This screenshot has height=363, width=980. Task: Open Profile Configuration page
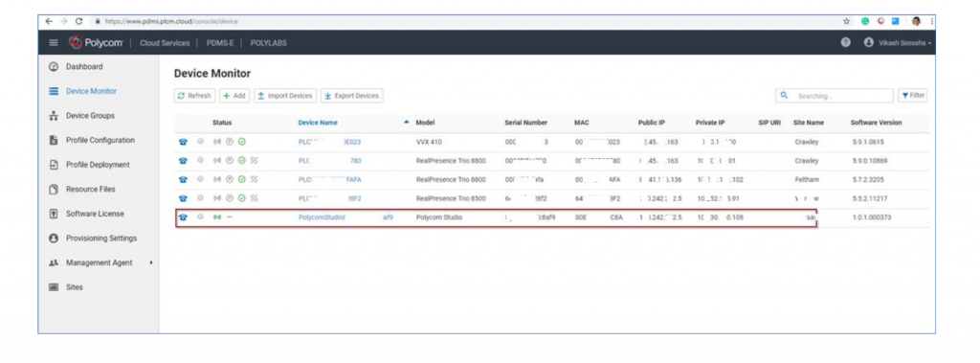click(100, 140)
